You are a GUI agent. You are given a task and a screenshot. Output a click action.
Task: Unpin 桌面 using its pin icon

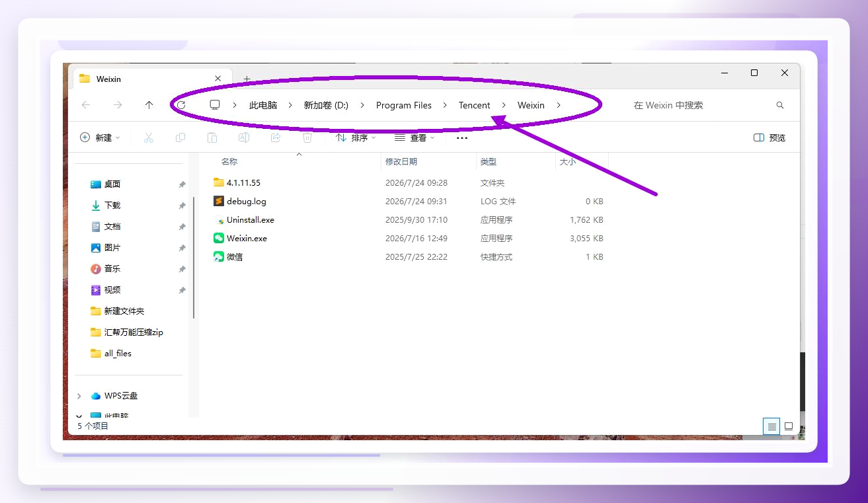coord(182,184)
